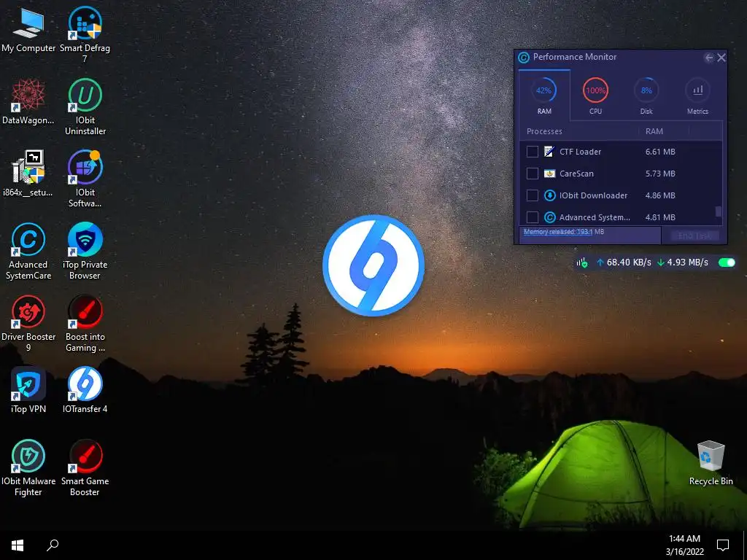
Task: Open Smart Game Booster shortcut
Action: (85, 467)
